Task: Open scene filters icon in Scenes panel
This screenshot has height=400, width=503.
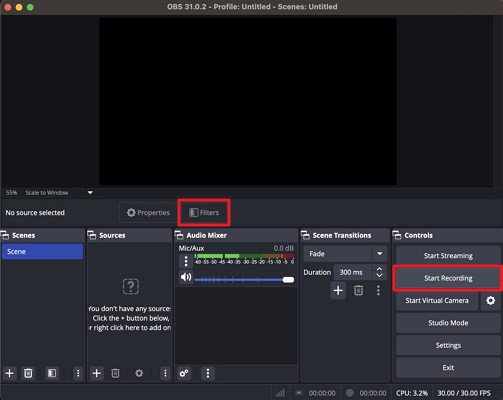Action: click(x=52, y=373)
